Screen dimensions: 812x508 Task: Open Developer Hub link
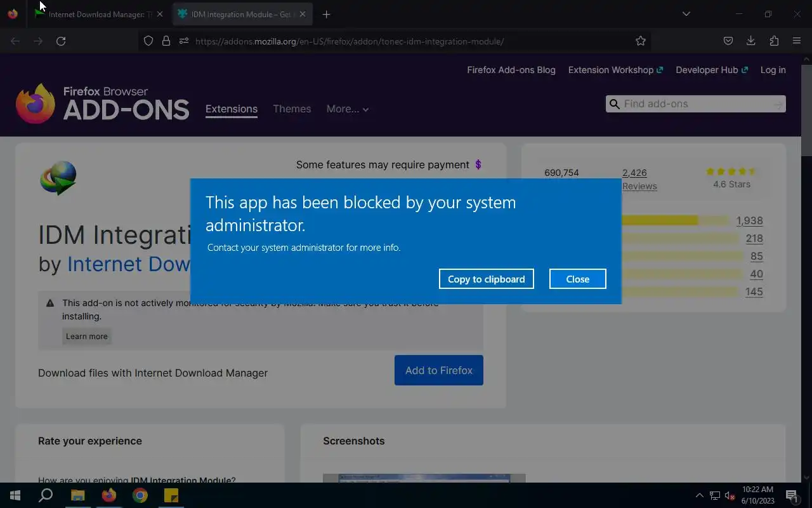712,70
